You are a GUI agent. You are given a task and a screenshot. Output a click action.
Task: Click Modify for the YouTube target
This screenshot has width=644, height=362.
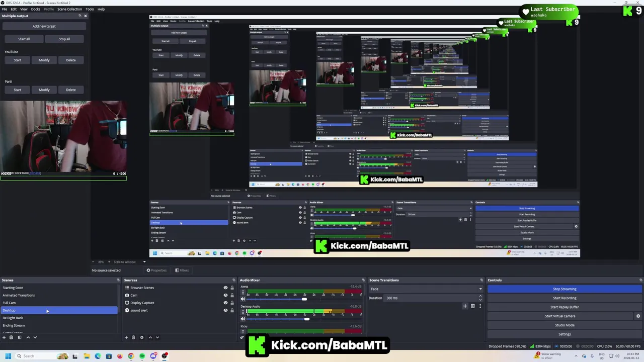(x=44, y=60)
